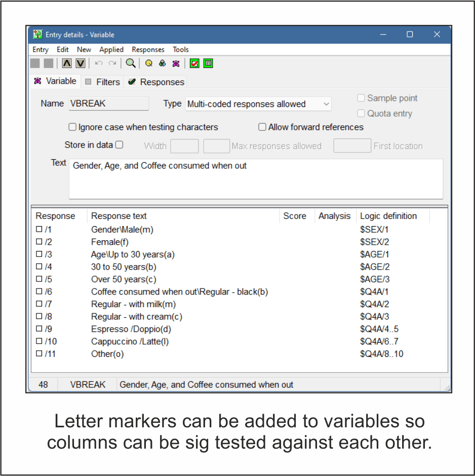Select the Gender\Male(m) response text
The width and height of the screenshot is (475, 476).
[x=122, y=230]
